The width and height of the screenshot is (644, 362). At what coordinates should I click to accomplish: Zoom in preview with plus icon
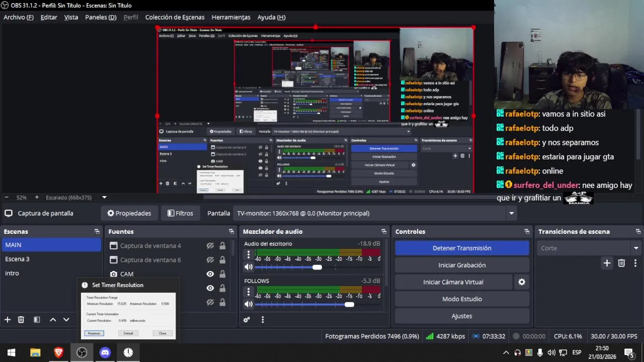pyautogui.click(x=36, y=198)
